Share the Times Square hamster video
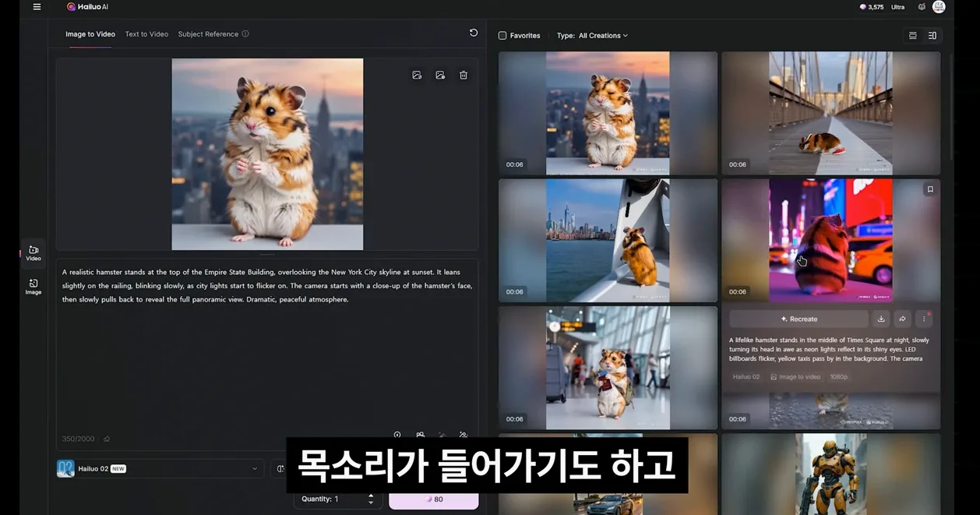This screenshot has width=980, height=515. (903, 319)
